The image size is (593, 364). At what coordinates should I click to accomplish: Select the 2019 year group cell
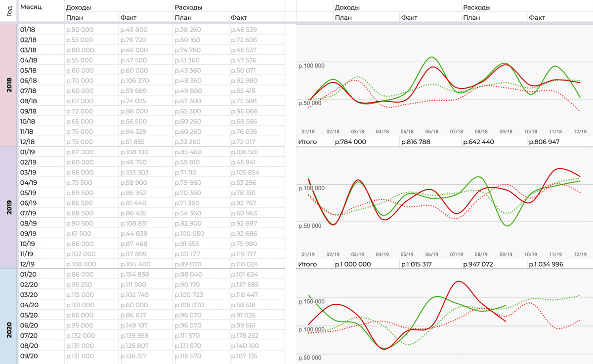9,207
